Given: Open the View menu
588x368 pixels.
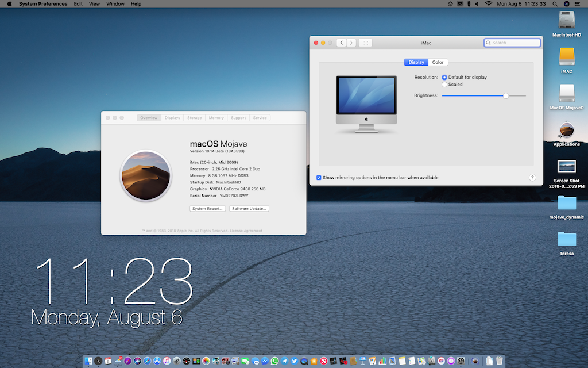Looking at the screenshot, I should coord(95,4).
